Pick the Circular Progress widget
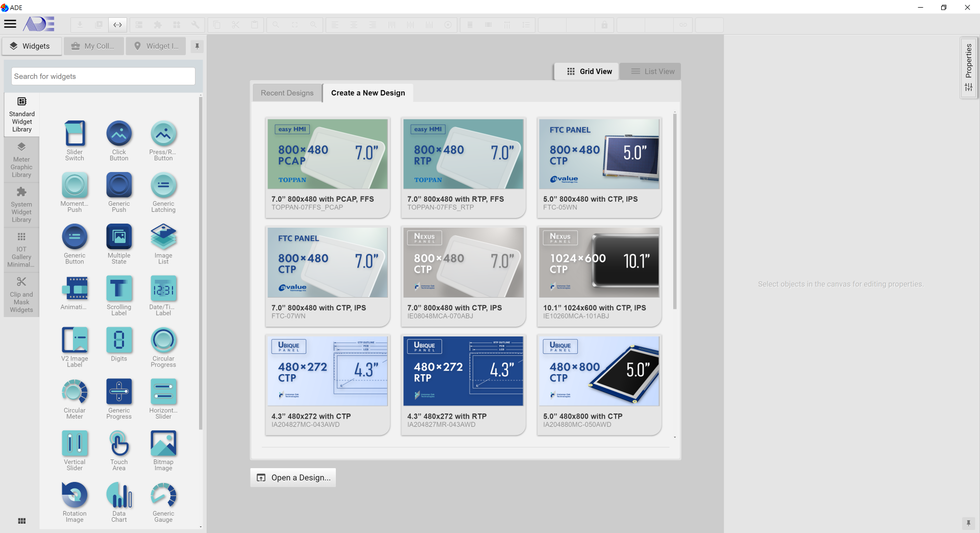980x533 pixels. 163,341
